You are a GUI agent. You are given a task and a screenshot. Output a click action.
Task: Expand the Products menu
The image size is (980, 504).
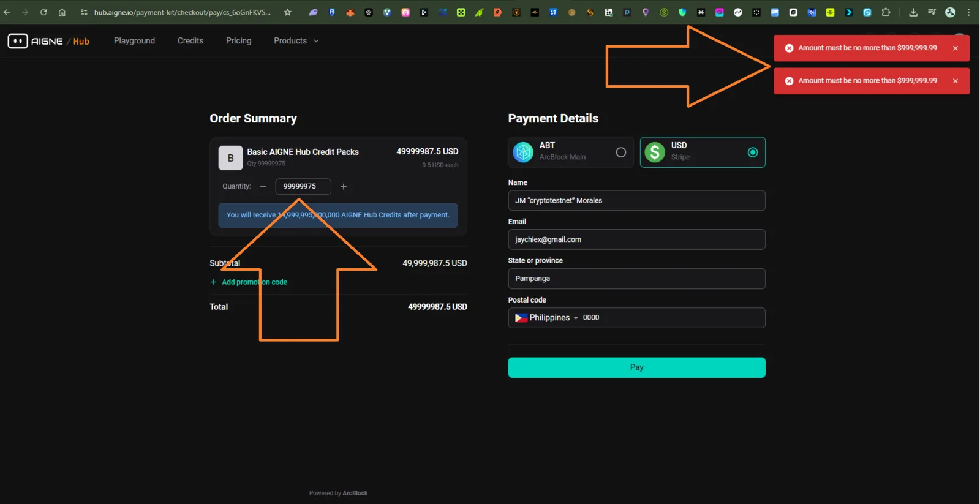tap(296, 41)
